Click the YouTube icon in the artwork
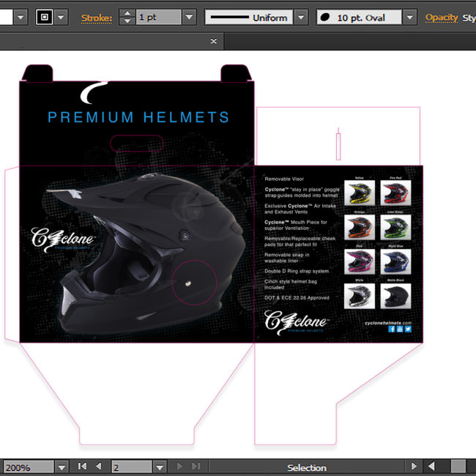Image resolution: width=476 pixels, height=476 pixels. (400, 329)
